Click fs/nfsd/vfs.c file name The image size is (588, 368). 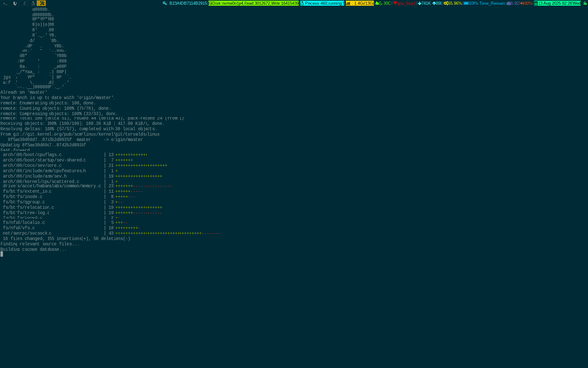18,228
